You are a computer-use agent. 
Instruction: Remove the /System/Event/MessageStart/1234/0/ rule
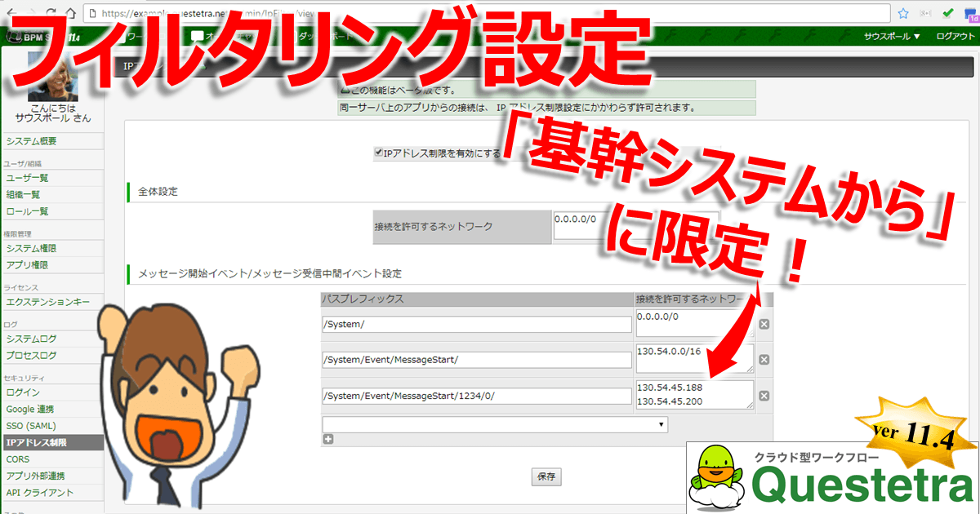point(764,396)
